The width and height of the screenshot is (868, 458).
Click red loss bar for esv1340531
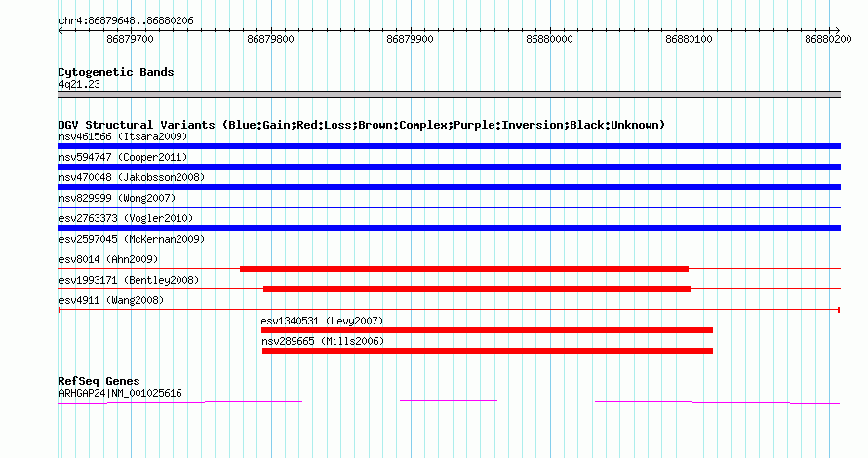[x=487, y=330]
